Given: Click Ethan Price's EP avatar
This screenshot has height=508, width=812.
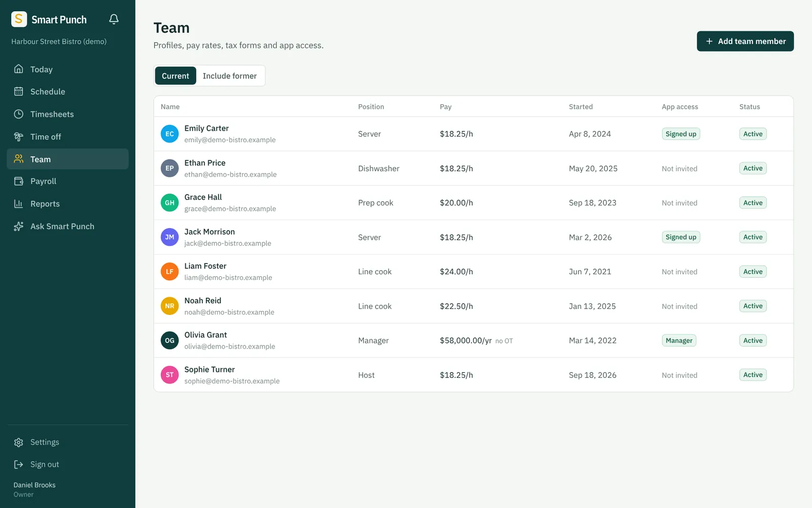Looking at the screenshot, I should pyautogui.click(x=170, y=168).
